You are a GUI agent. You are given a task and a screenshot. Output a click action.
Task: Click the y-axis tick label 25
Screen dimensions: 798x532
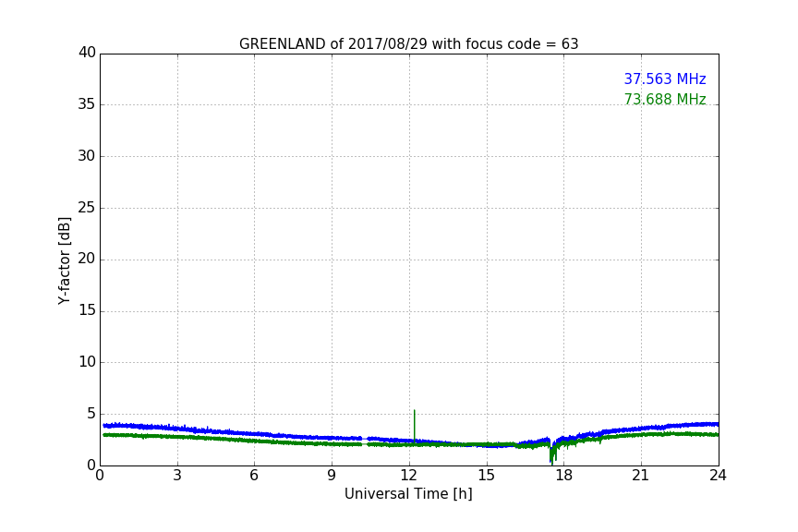coord(87,208)
